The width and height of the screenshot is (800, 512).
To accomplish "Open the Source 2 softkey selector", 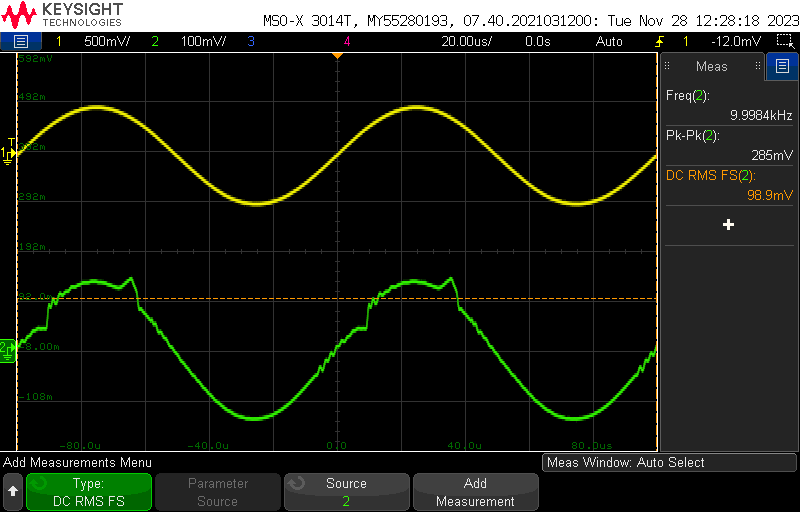I will (x=346, y=492).
